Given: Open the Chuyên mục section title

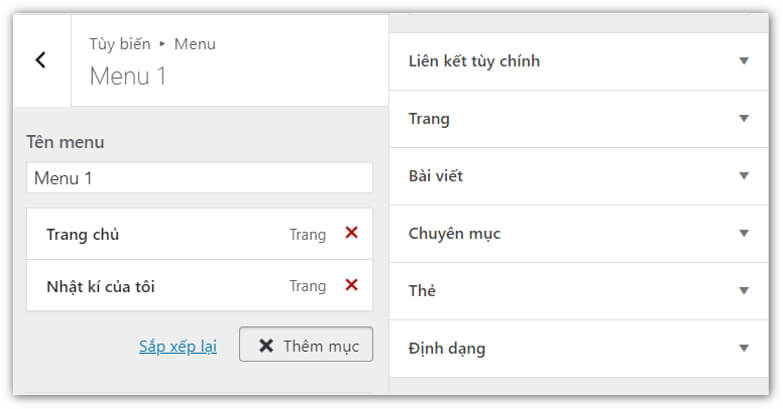Looking at the screenshot, I should point(454,233).
